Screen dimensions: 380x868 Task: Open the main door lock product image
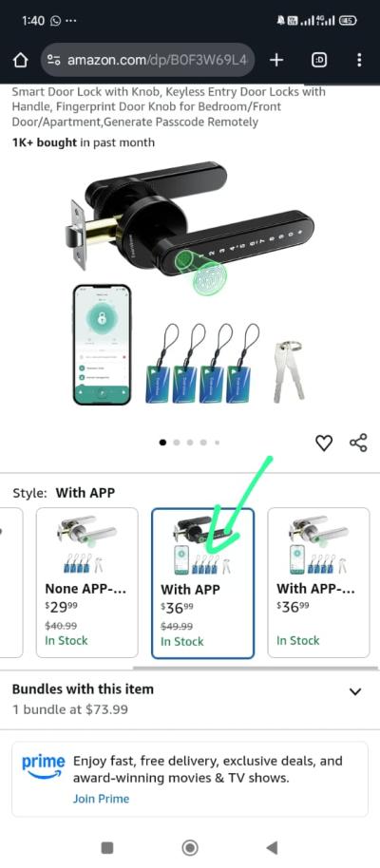click(190, 282)
